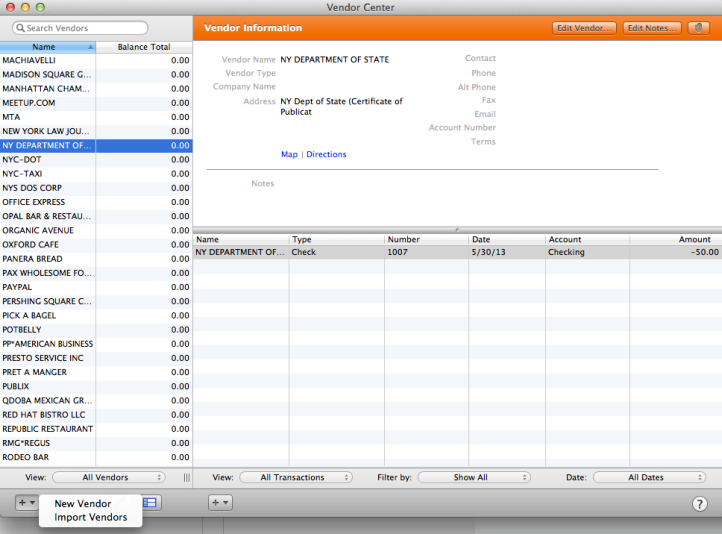Select PP*AMERICAN BUSINESS vendor
Screen dimensions: 722x534
tap(96, 344)
